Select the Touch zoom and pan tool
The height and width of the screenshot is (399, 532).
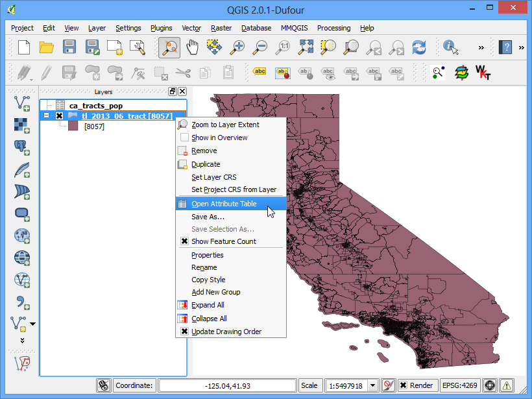coord(169,47)
